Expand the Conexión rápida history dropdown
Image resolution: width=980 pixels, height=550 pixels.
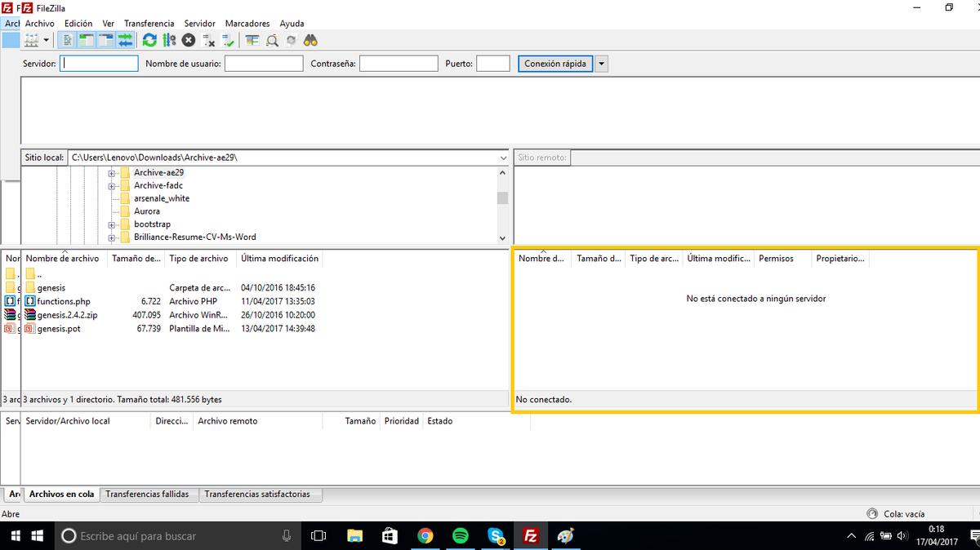pyautogui.click(x=602, y=64)
